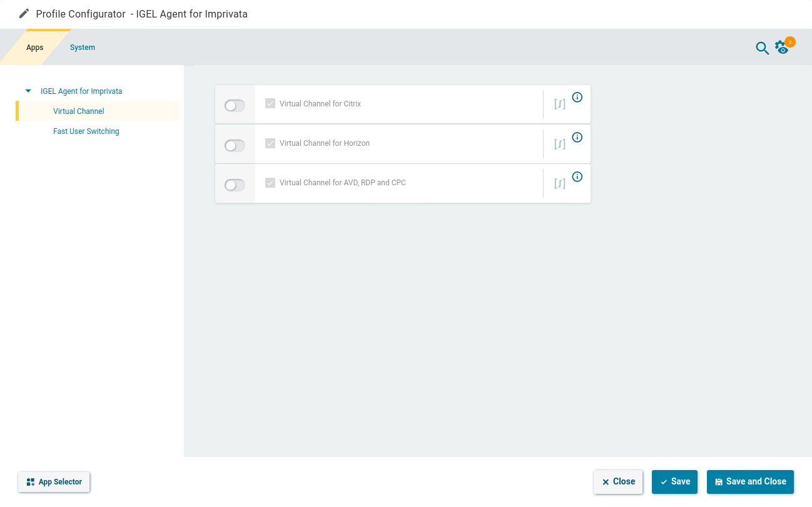Screen dimensions: 812x507
Task: Click the Save and Close button
Action: coord(750,482)
